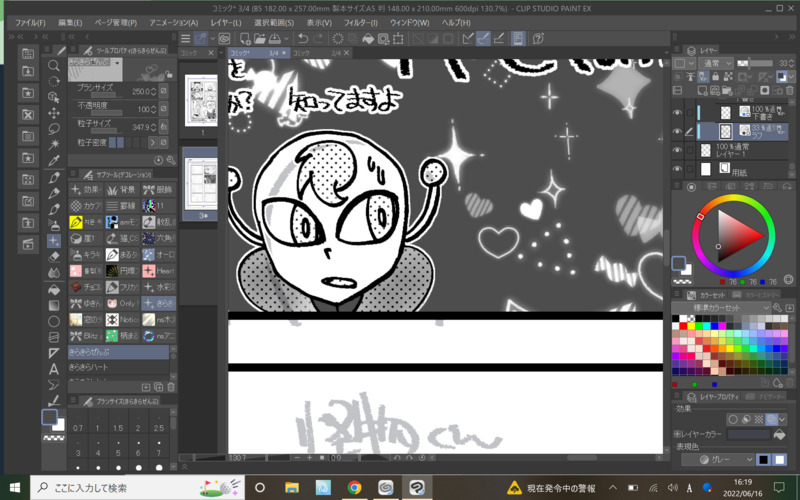This screenshot has width=800, height=500.
Task: Delete sub tool with trash icon
Action: coord(171,387)
